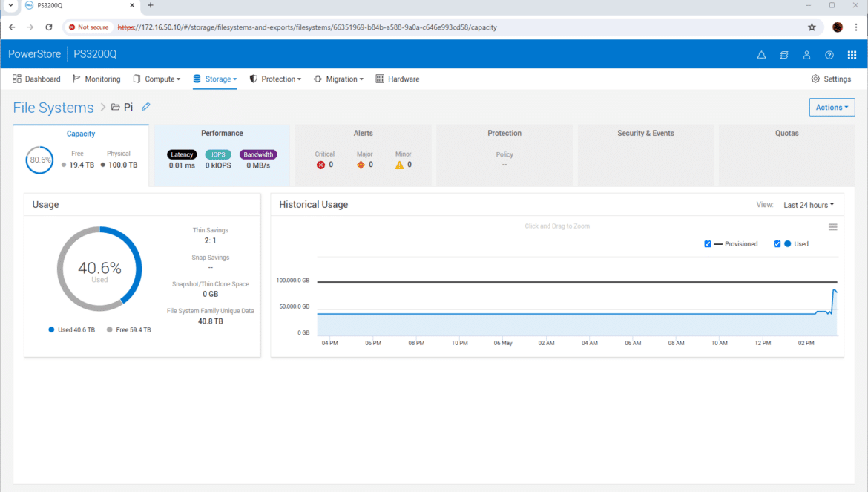Viewport: 868px width, 492px height.
Task: Click the Snapshot/Thin Clone Space 0 GB value
Action: pyautogui.click(x=211, y=295)
